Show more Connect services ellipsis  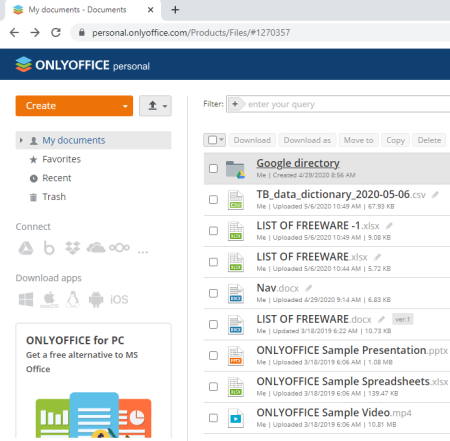[x=143, y=251]
